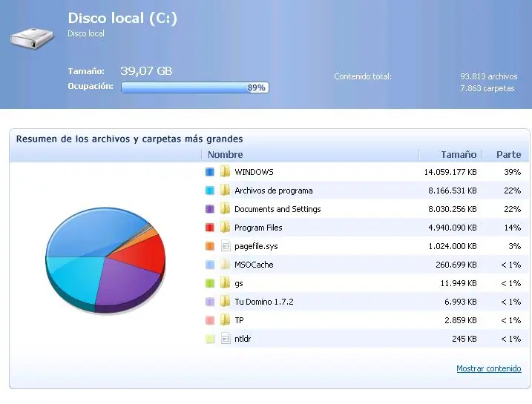Click the hard drive icon for Disco local
Image resolution: width=532 pixels, height=404 pixels.
(32, 39)
